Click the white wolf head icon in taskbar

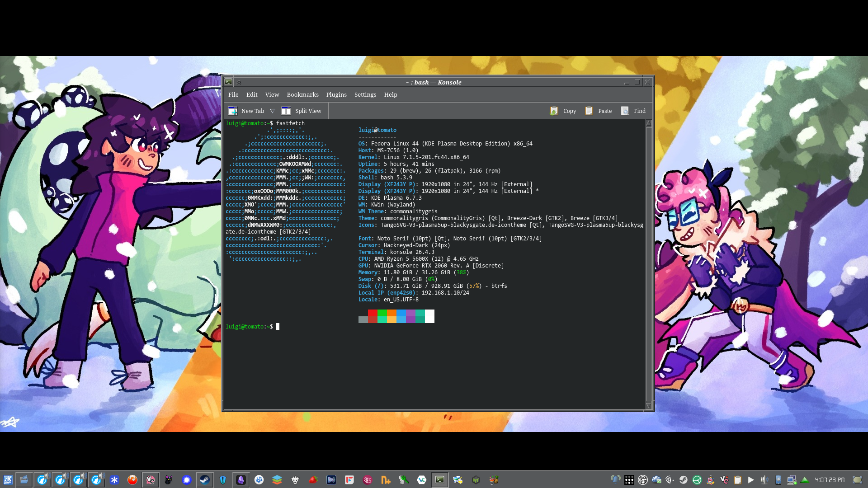pos(295,480)
